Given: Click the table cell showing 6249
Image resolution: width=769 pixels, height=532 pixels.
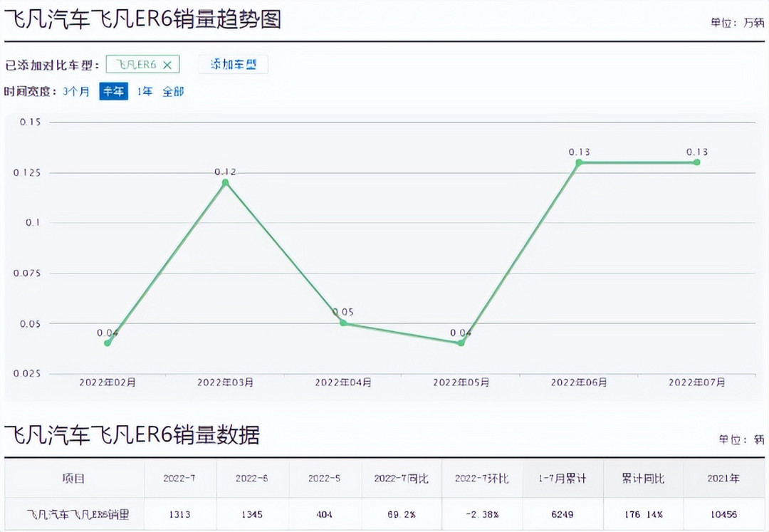Looking at the screenshot, I should click(562, 514).
